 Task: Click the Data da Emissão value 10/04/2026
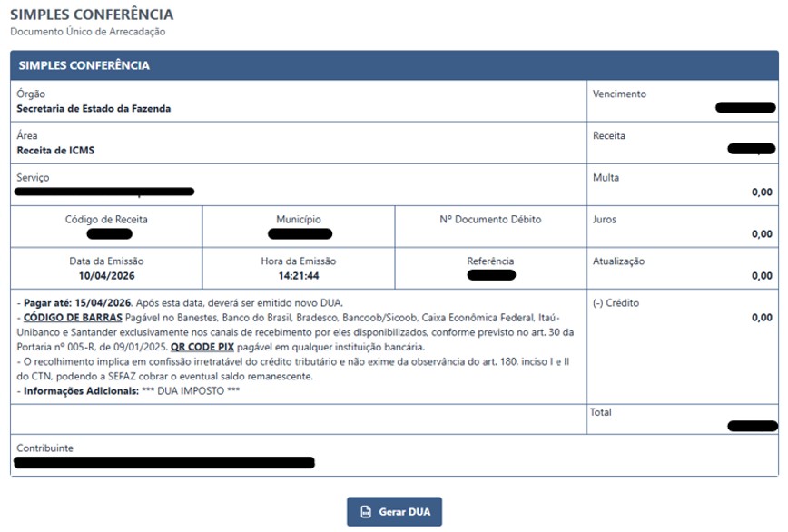coord(106,275)
